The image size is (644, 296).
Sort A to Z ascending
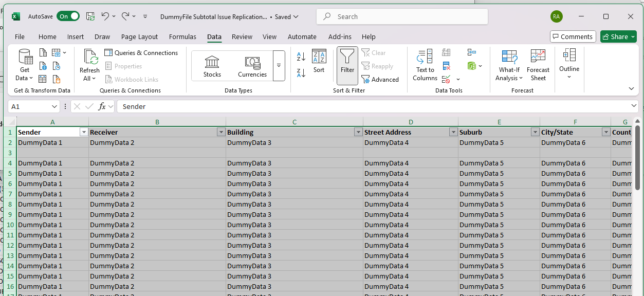301,57
